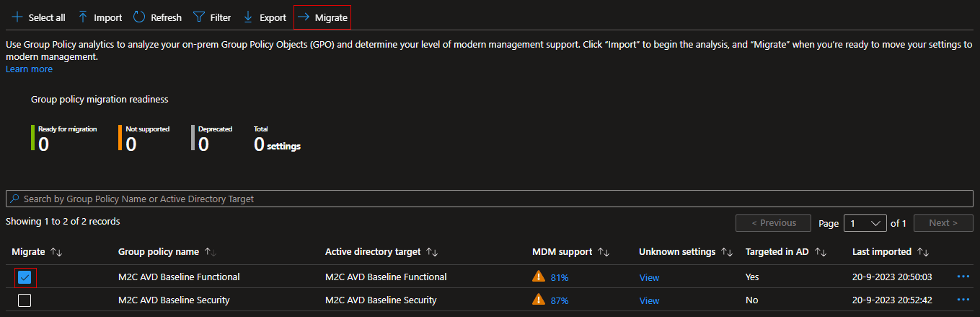
Task: Sort by MDM support column
Action: 604,252
